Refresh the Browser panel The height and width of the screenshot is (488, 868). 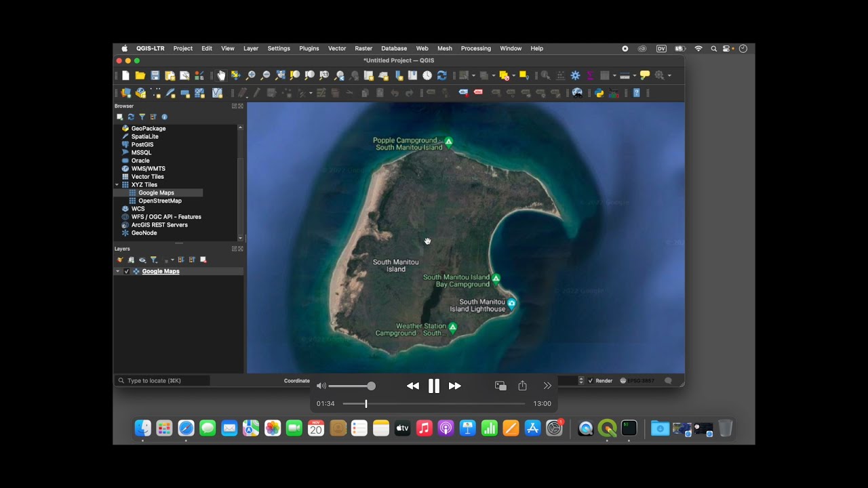click(131, 117)
